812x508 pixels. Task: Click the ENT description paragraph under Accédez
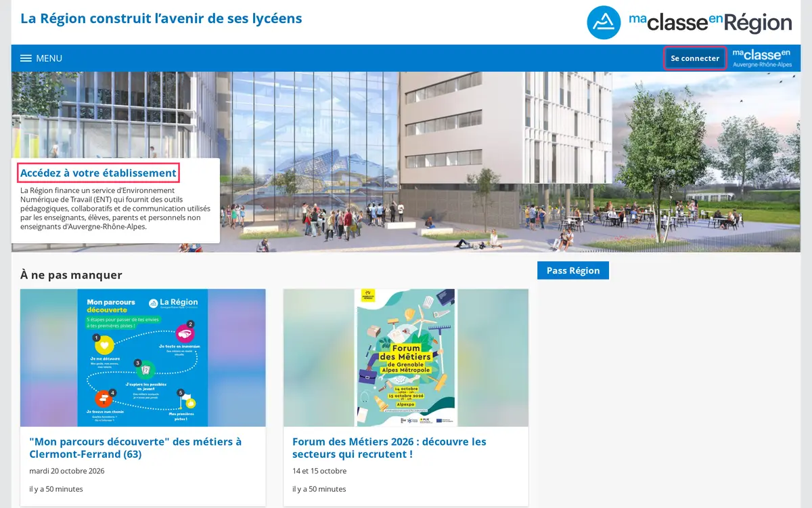point(115,209)
